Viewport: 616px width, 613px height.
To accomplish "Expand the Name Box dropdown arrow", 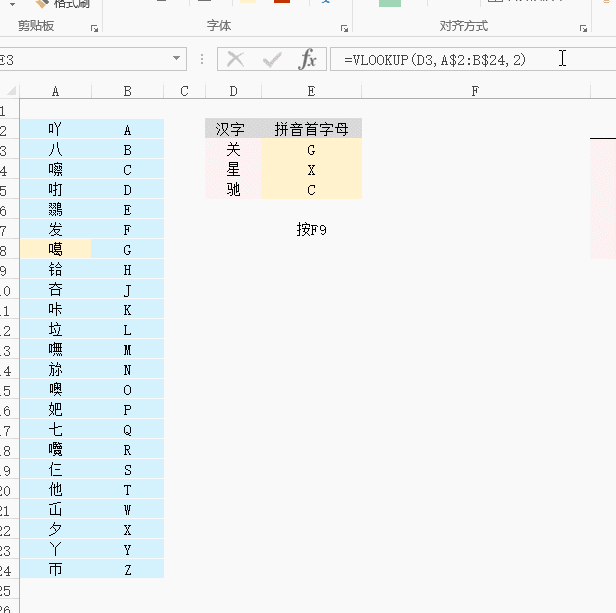I will click(x=176, y=59).
